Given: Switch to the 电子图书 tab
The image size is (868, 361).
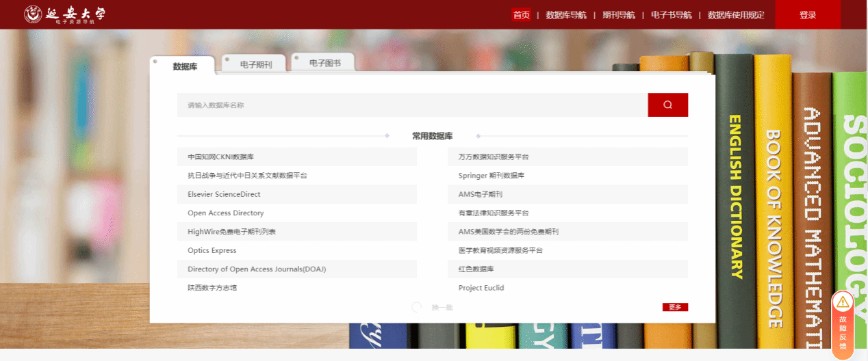Looking at the screenshot, I should (324, 63).
